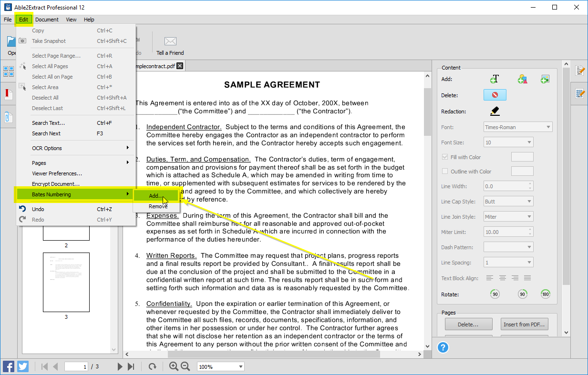This screenshot has height=375, width=588.
Task: Choose Add... from Bates Numbering submenu
Action: point(156,196)
